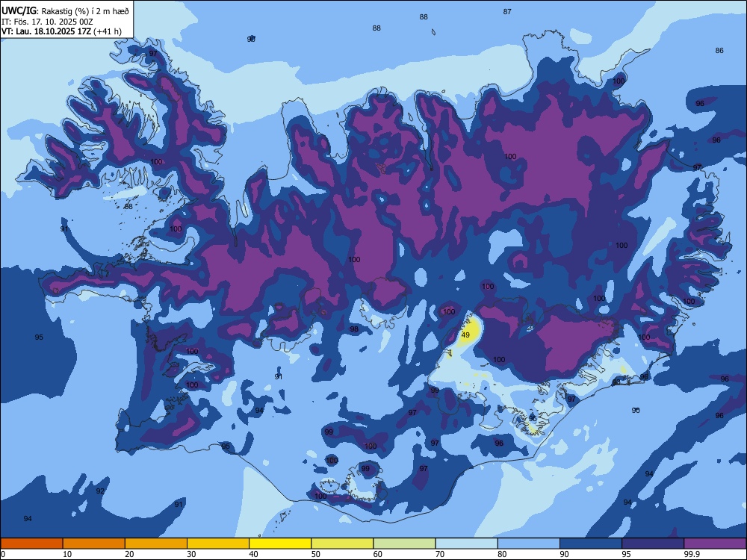Screen dimensions: 747x560
Task: Click the title 'UWC/IG: Rakastig (%) í 2 m hæð'
Action: click(65, 11)
